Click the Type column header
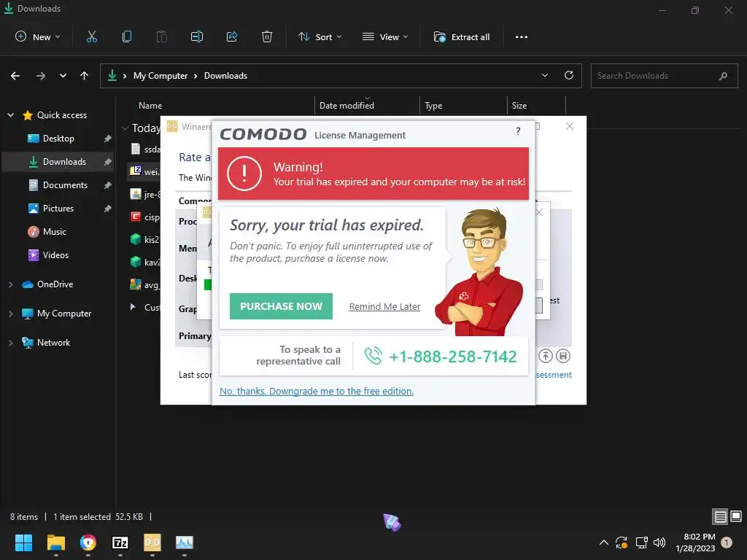 (x=433, y=106)
